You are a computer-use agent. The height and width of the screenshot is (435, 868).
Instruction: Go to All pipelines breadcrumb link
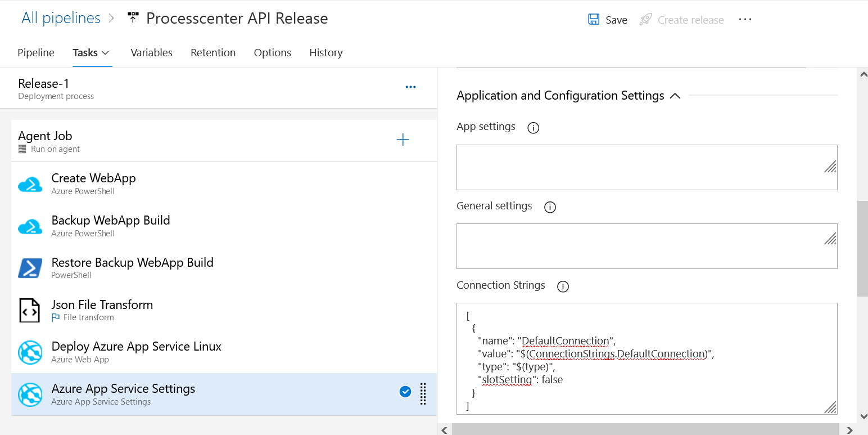click(61, 18)
